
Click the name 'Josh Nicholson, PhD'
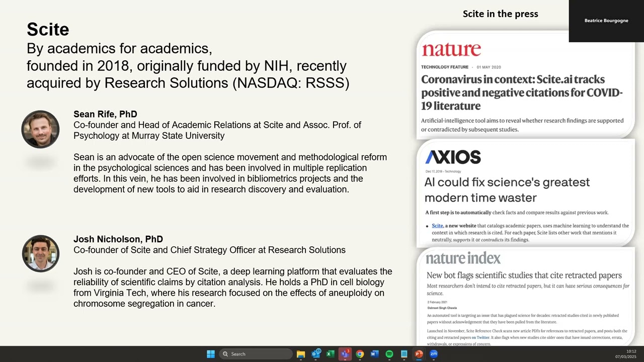point(118,239)
